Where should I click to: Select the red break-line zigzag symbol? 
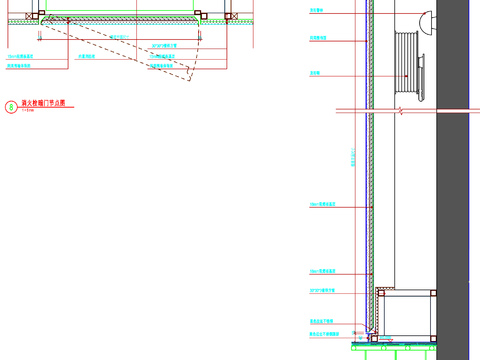[x=401, y=111]
